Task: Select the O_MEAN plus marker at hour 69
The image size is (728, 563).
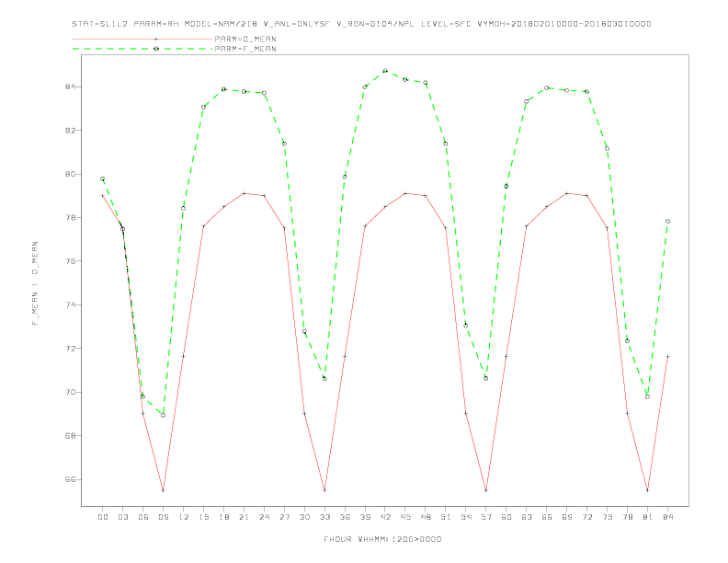Action: coord(567,193)
